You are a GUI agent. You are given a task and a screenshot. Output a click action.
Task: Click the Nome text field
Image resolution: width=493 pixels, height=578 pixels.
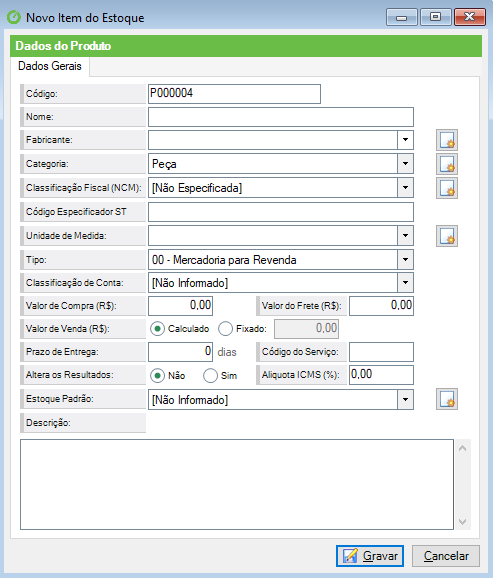point(281,117)
